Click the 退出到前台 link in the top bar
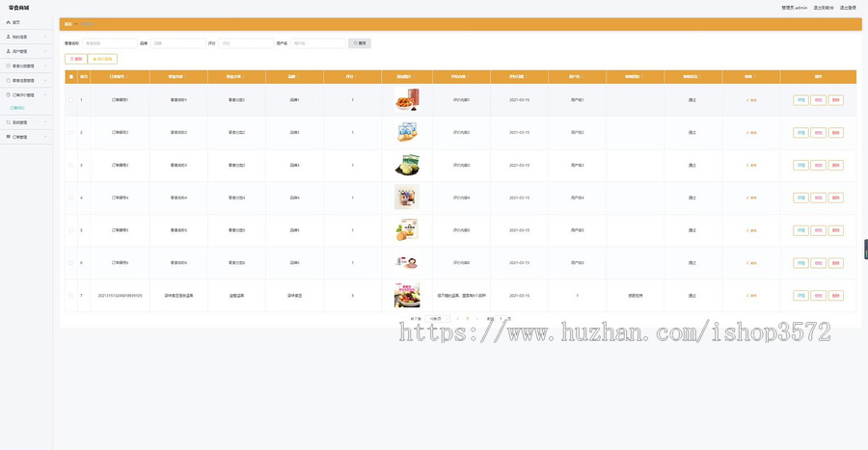Screen dimensions: 868x450 824,8
